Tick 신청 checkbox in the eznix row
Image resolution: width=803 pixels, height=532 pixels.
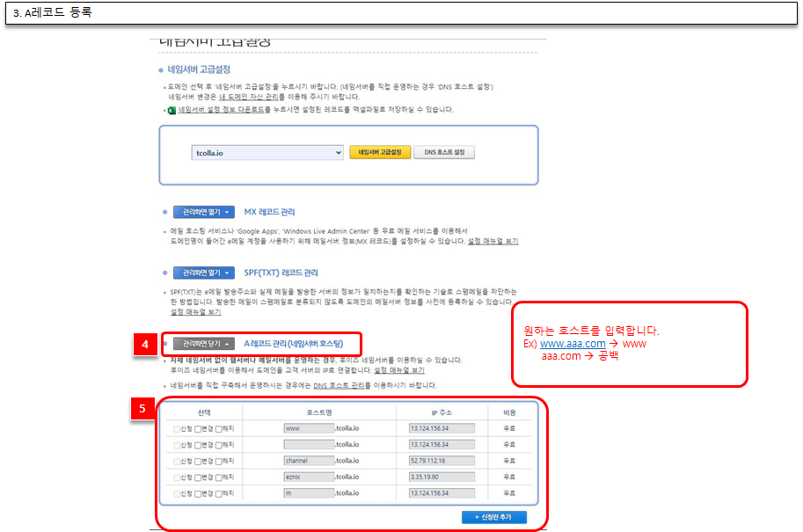point(177,477)
